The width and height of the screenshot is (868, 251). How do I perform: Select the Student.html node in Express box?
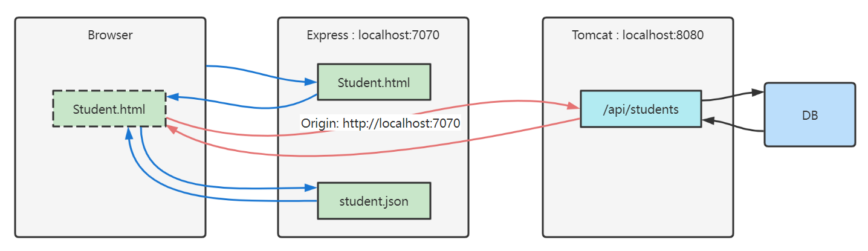tap(374, 82)
